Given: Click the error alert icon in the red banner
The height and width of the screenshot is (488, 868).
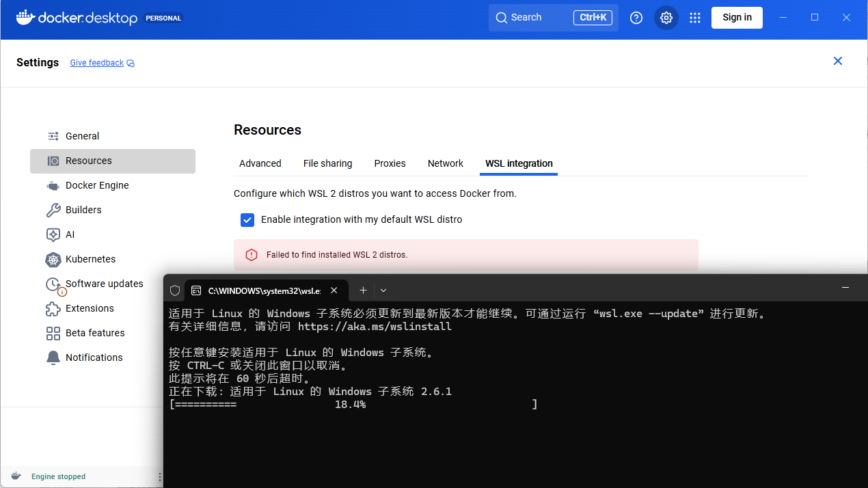Looking at the screenshot, I should pos(252,255).
